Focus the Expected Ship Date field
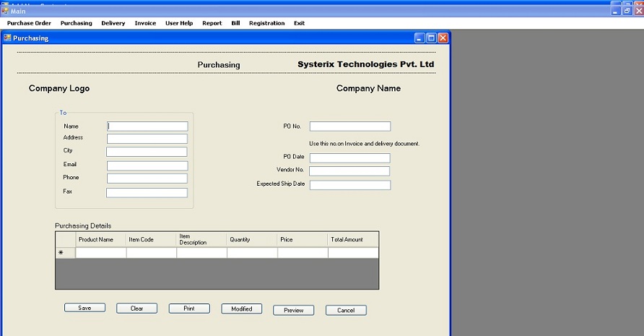 coord(350,185)
